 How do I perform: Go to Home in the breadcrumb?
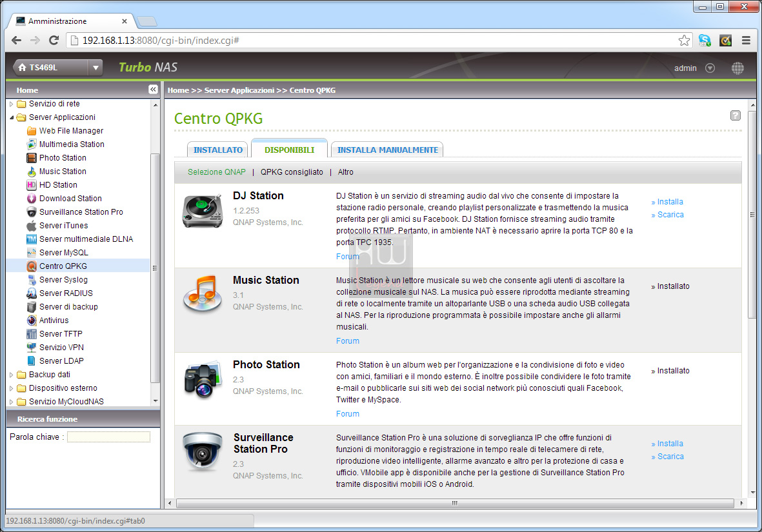click(x=178, y=90)
